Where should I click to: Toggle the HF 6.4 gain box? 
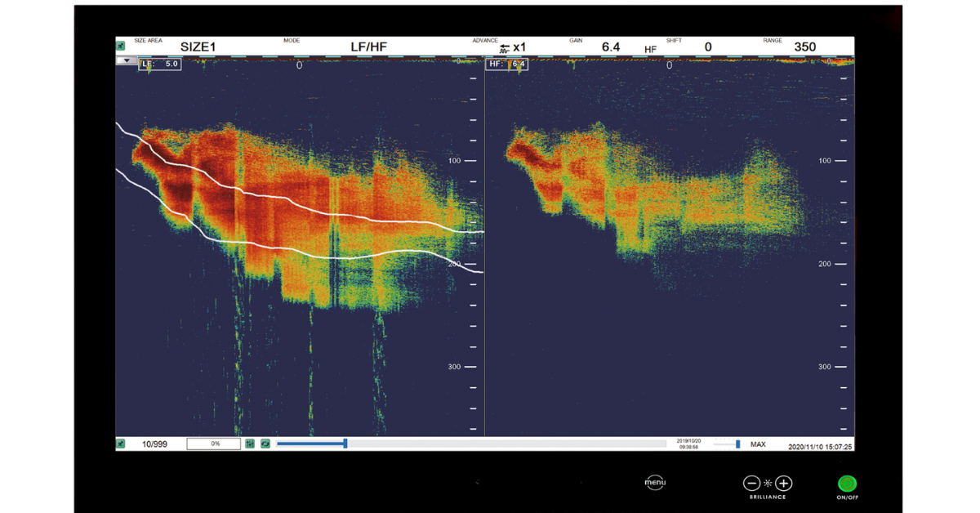(x=507, y=64)
